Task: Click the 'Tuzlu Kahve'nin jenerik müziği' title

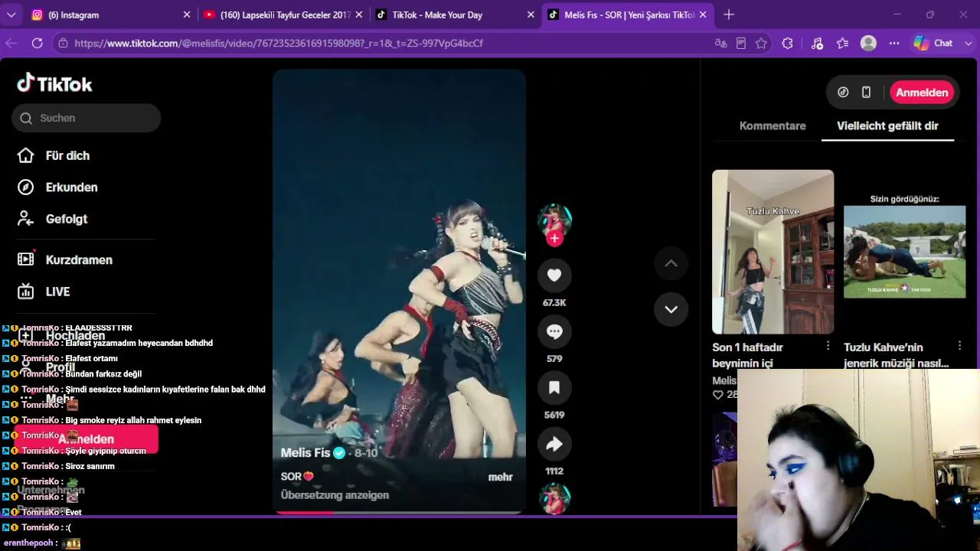Action: 897,355
